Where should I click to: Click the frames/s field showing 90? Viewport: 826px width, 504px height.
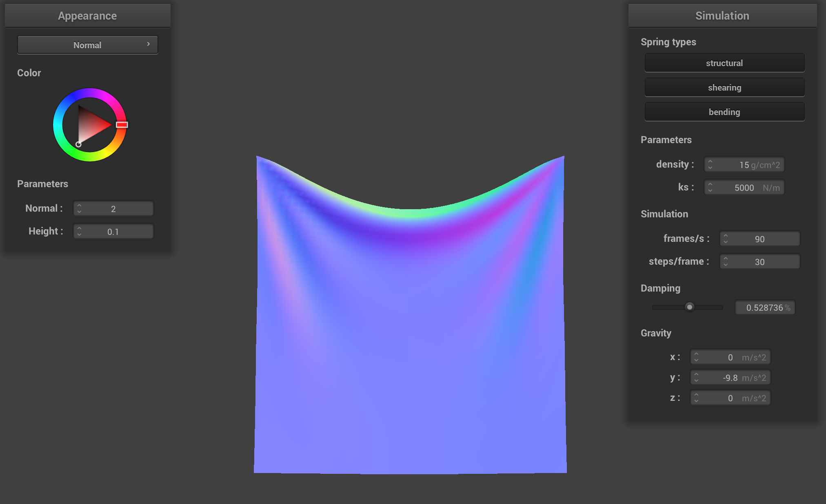760,239
